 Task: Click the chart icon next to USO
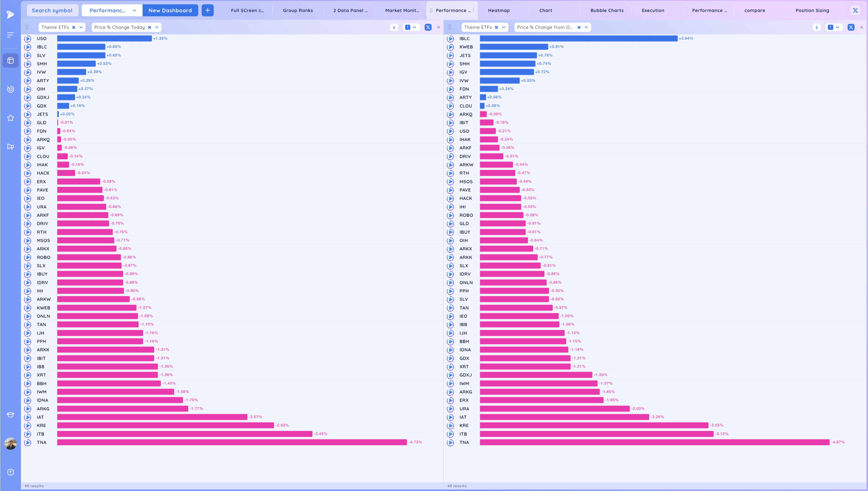[28, 39]
